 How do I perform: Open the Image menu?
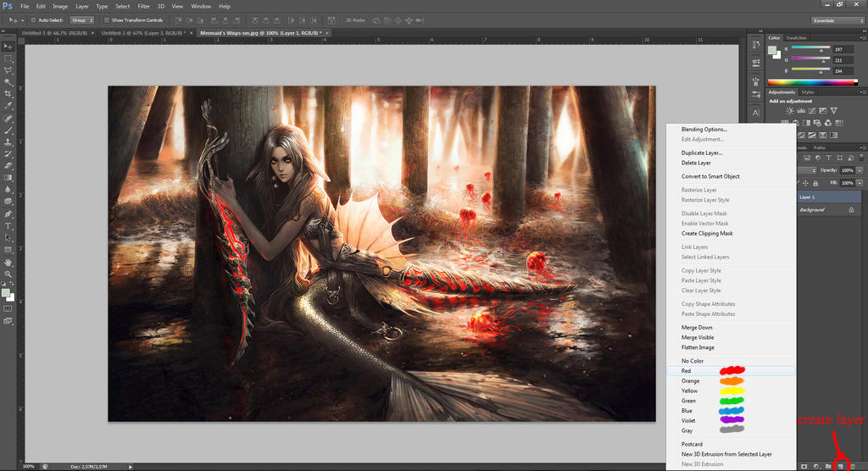60,6
